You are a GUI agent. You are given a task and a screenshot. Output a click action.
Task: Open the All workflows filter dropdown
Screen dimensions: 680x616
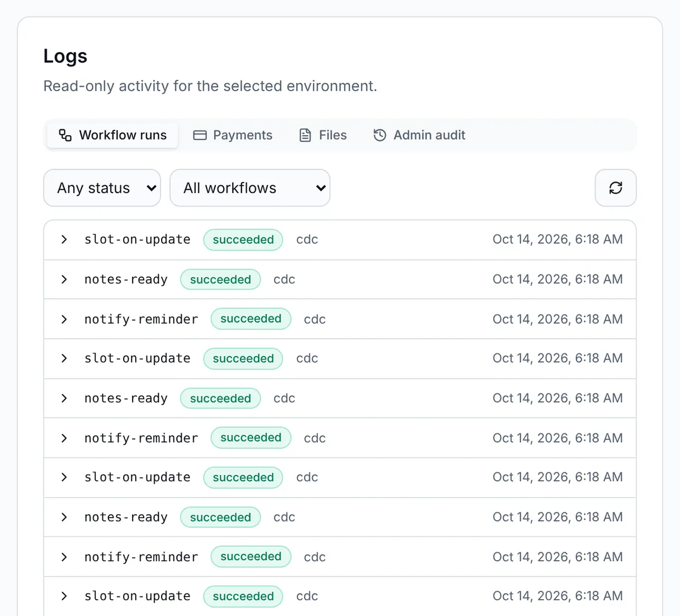point(250,188)
